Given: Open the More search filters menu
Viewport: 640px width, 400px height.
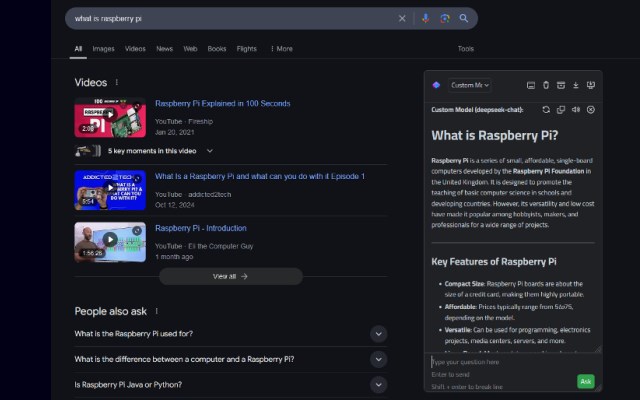Looking at the screenshot, I should click(x=282, y=49).
